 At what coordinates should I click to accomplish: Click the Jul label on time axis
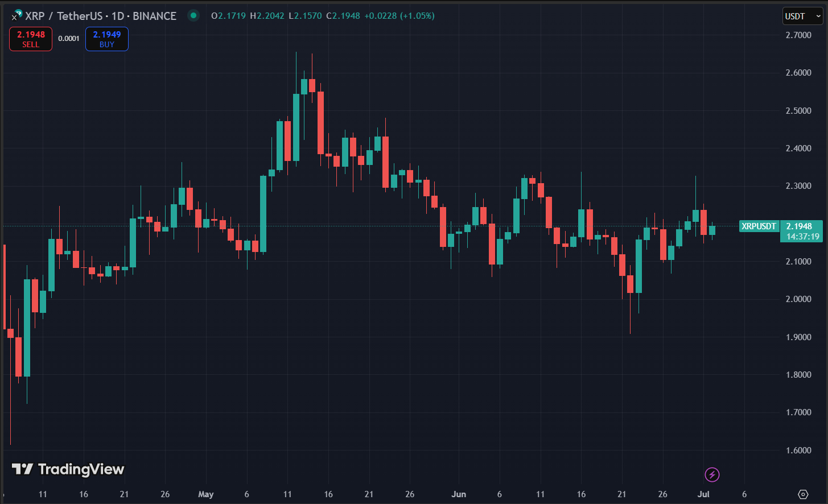click(x=704, y=494)
